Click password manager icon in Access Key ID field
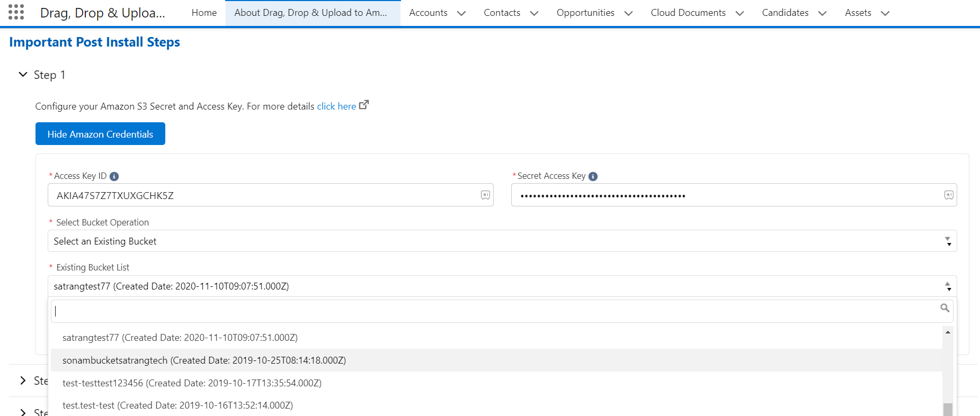The height and width of the screenshot is (416, 980). (485, 195)
